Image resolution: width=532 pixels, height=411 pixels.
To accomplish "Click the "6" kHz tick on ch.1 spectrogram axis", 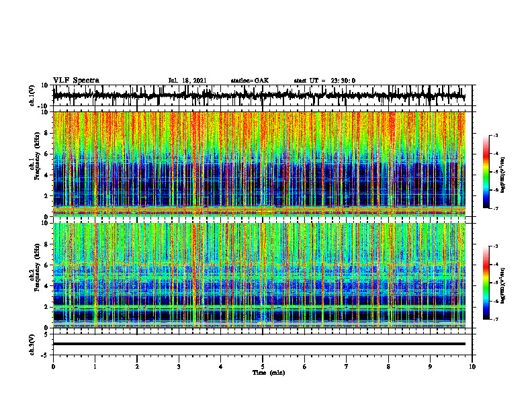I will (x=46, y=154).
